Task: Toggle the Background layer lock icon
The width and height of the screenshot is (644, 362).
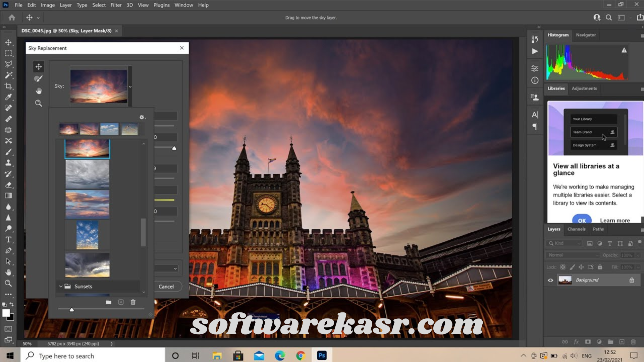Action: click(632, 280)
